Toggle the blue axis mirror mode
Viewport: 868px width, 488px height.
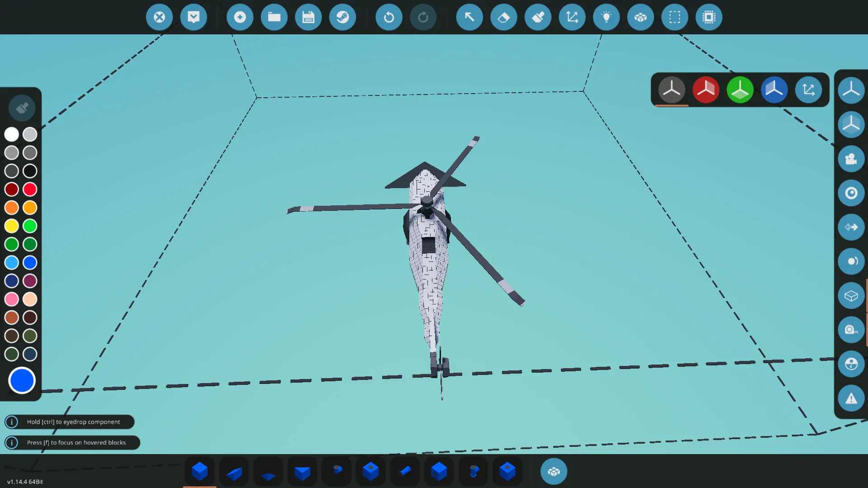pos(774,90)
